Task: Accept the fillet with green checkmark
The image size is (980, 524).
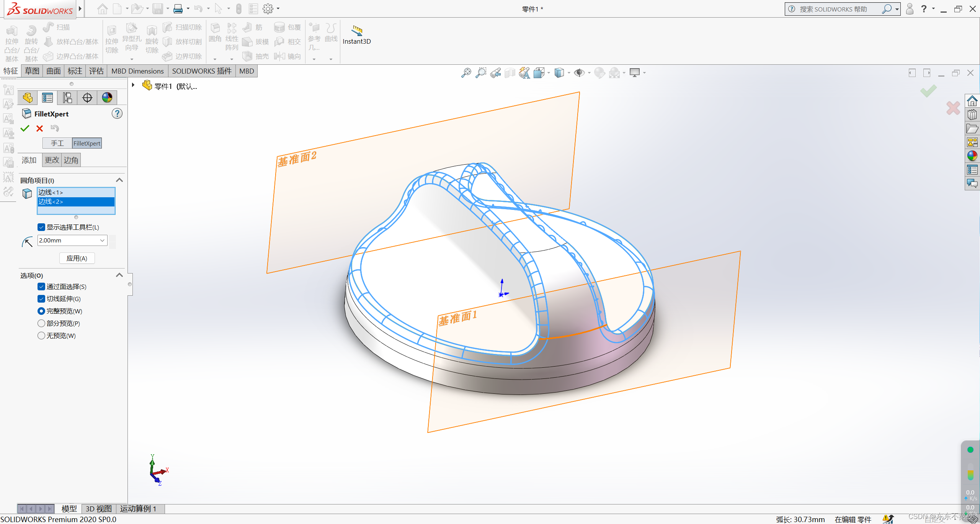Action: point(25,128)
